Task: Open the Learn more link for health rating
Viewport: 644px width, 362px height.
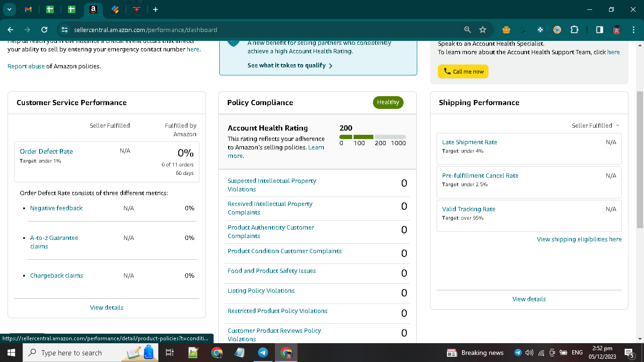Action: pyautogui.click(x=276, y=151)
